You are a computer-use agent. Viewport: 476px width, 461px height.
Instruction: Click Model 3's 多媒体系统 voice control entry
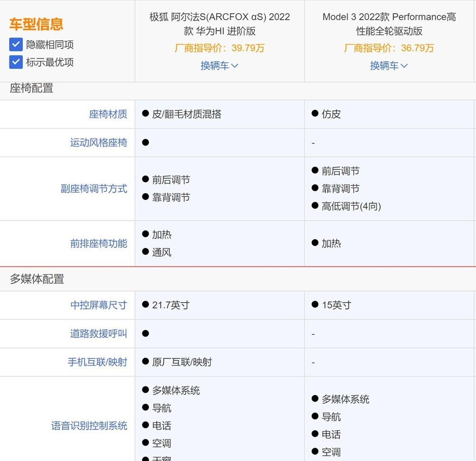point(340,399)
